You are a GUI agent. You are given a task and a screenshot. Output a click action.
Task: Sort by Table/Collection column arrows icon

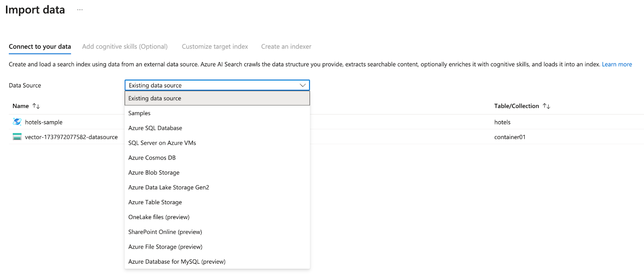pyautogui.click(x=546, y=106)
